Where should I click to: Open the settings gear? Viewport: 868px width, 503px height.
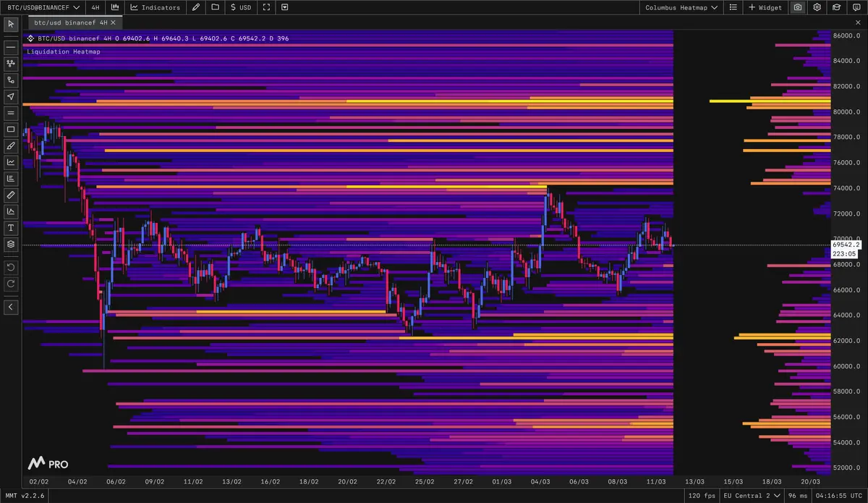point(817,7)
